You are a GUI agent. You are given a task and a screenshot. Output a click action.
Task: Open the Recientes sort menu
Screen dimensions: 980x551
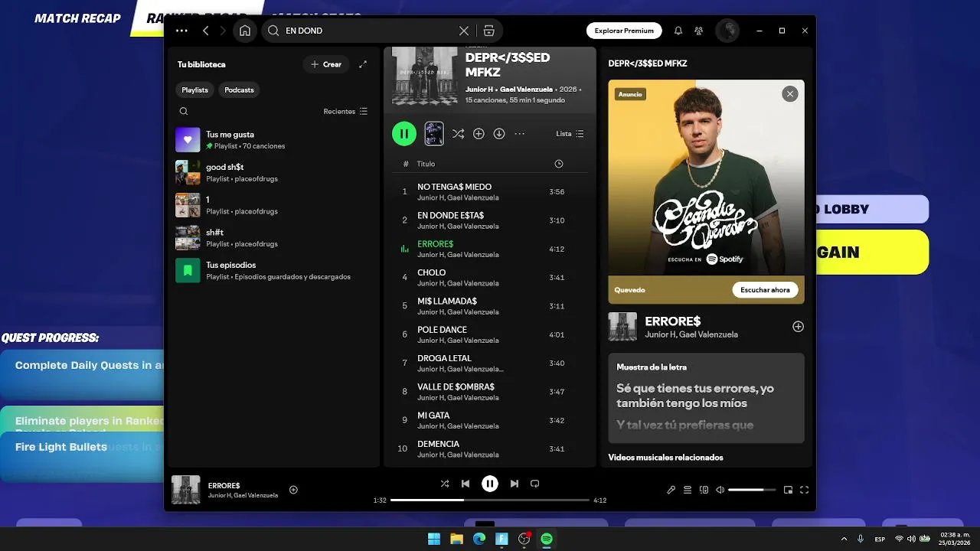coord(345,111)
